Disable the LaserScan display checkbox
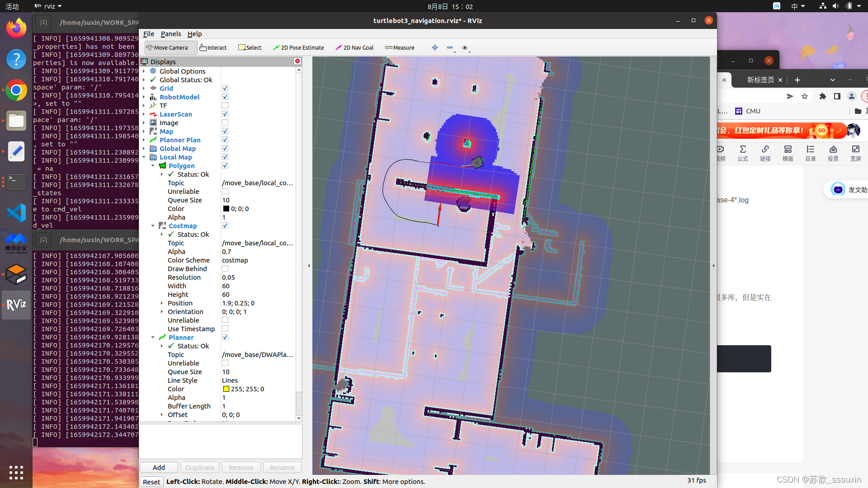This screenshot has height=488, width=868. [225, 114]
